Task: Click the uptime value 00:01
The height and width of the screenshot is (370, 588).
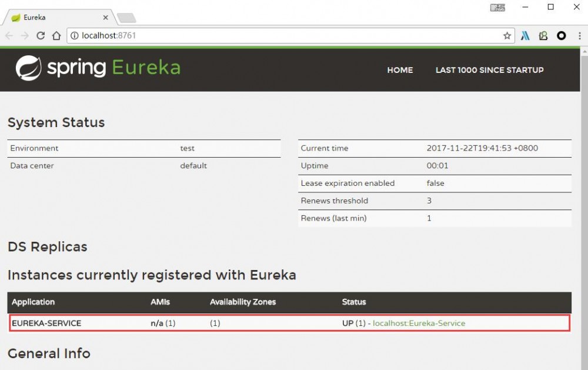Action: point(437,165)
